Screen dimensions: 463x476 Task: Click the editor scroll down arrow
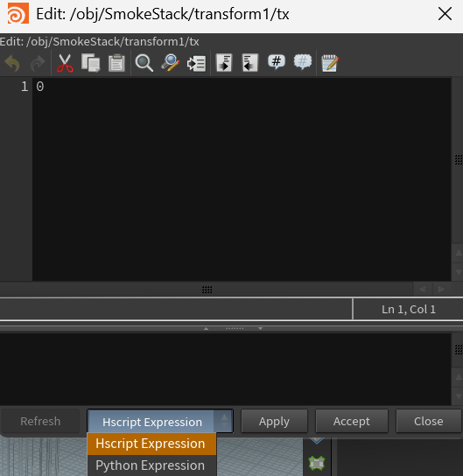pyautogui.click(x=459, y=271)
